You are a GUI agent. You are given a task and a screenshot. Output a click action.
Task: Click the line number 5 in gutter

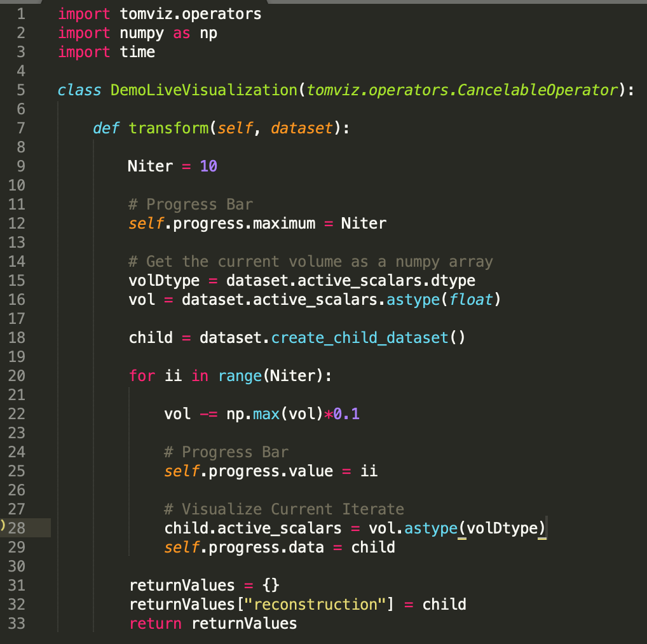tap(21, 90)
